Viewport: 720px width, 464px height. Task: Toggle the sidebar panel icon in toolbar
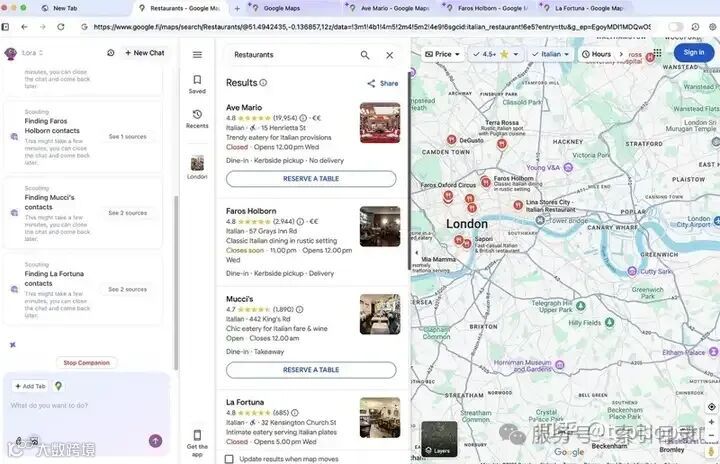coord(5,27)
